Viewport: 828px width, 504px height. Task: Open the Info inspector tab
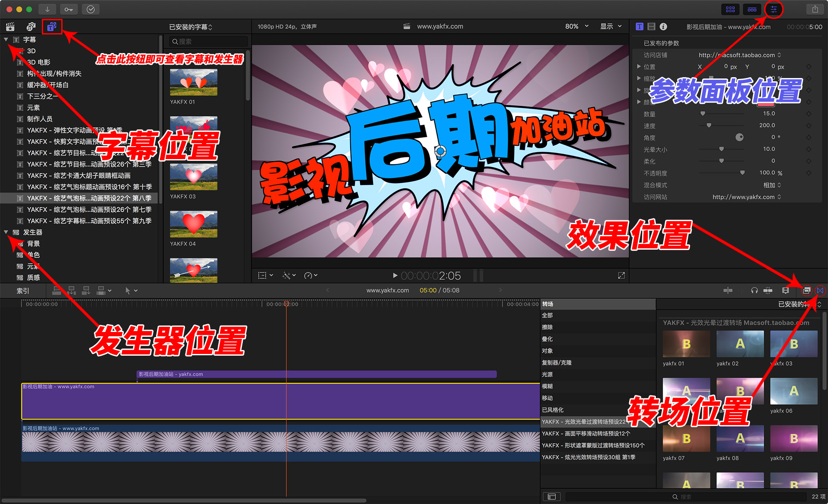pos(663,27)
